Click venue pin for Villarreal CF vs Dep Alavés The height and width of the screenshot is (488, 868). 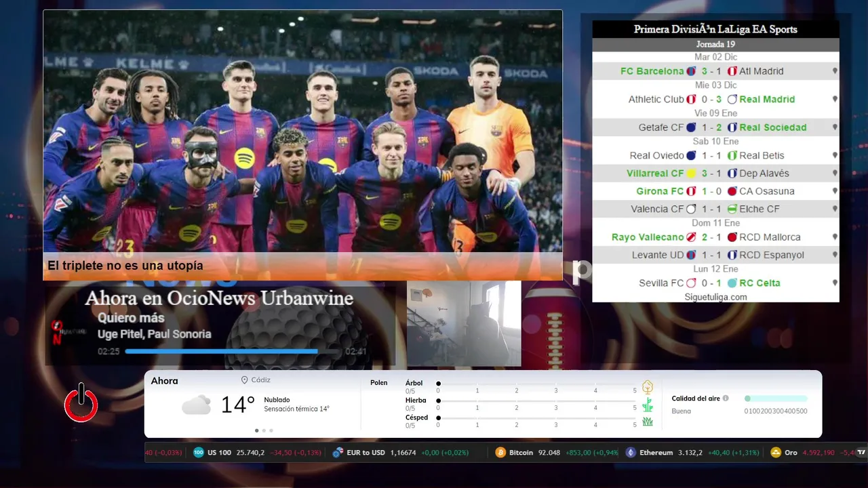[x=835, y=174]
